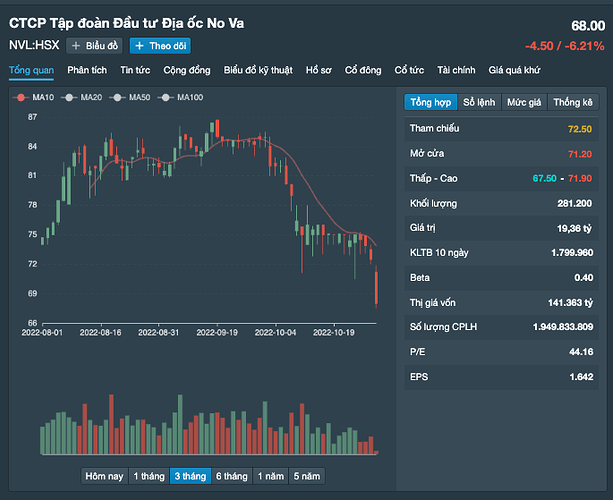Select the Mức giá panel tab
Image resolution: width=613 pixels, height=500 pixels.
coord(524,102)
